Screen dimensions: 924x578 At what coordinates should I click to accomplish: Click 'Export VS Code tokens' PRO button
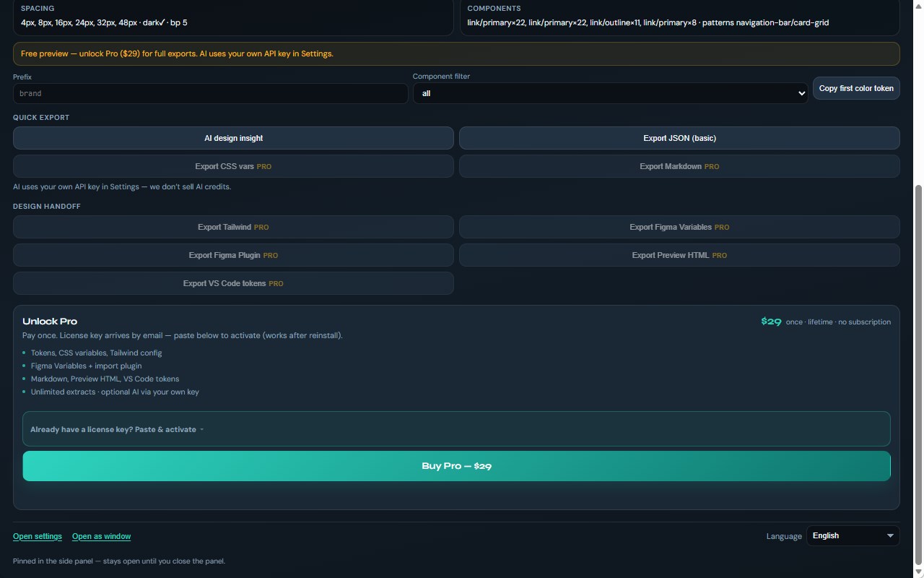[x=233, y=283]
